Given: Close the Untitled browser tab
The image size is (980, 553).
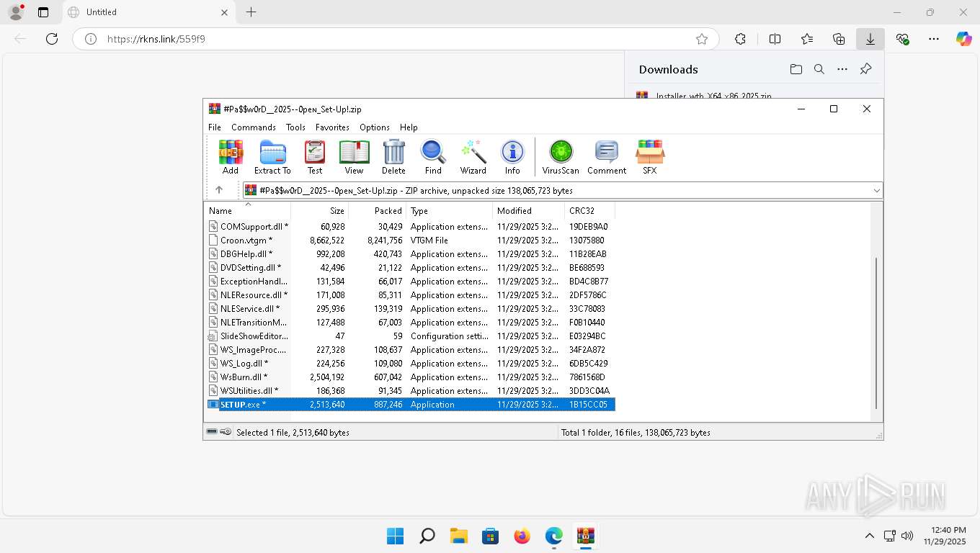Looking at the screenshot, I should pyautogui.click(x=224, y=12).
